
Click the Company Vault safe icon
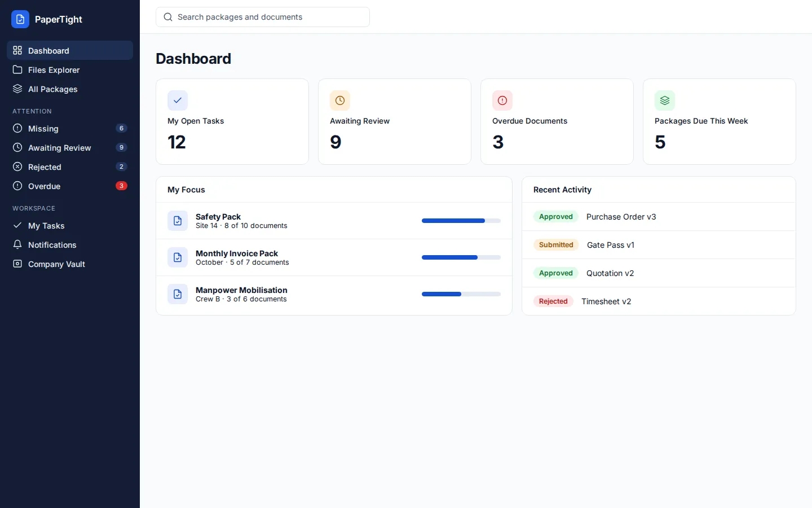pyautogui.click(x=17, y=264)
